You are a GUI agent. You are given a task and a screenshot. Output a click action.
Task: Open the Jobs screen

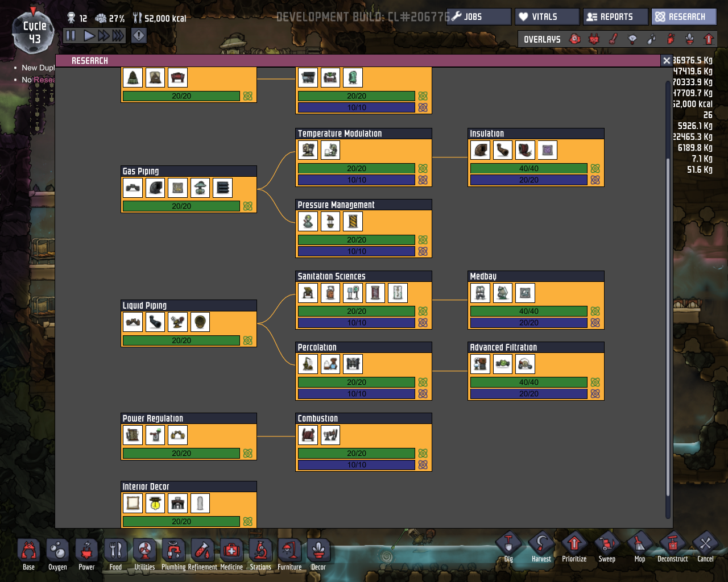[479, 17]
